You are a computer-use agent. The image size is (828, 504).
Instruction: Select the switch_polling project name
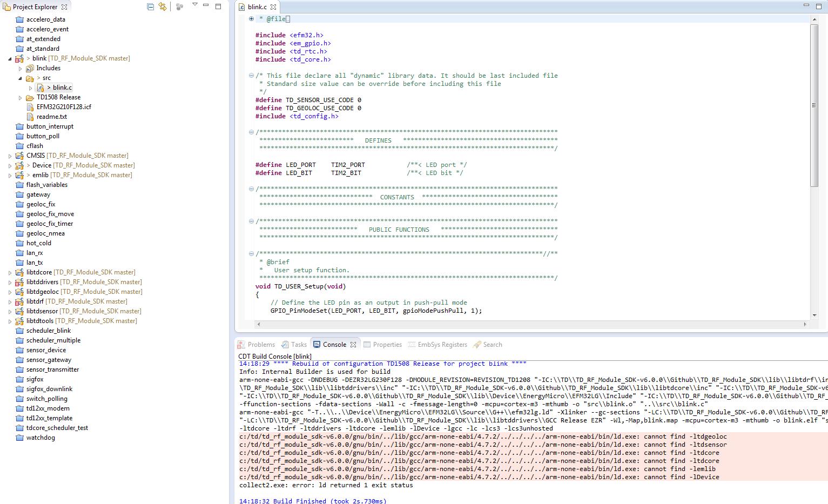click(47, 399)
